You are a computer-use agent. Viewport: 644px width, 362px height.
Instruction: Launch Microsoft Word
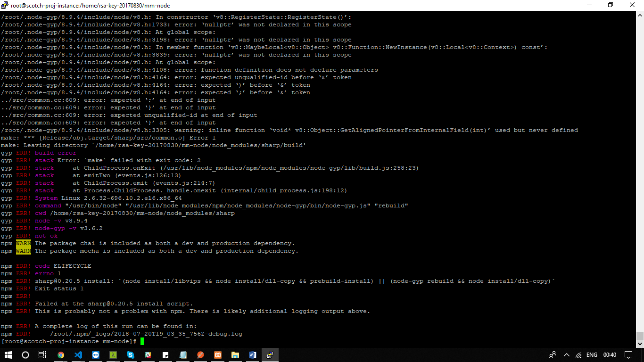tap(253, 354)
